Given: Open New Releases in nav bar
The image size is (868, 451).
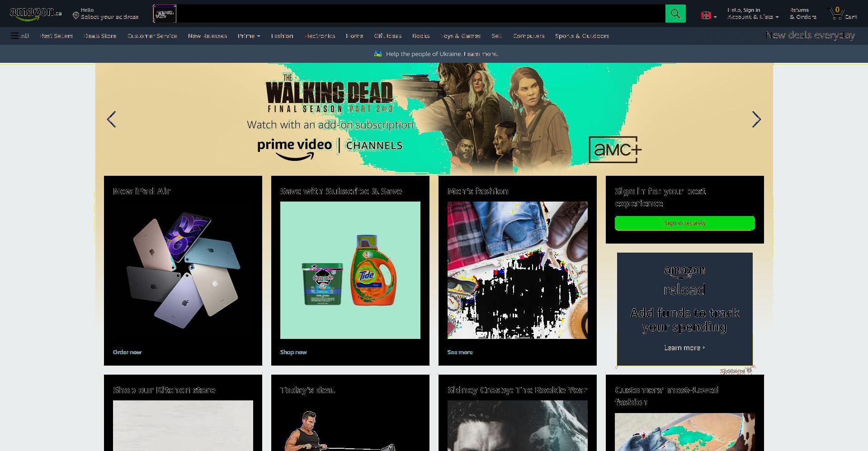Looking at the screenshot, I should (208, 36).
